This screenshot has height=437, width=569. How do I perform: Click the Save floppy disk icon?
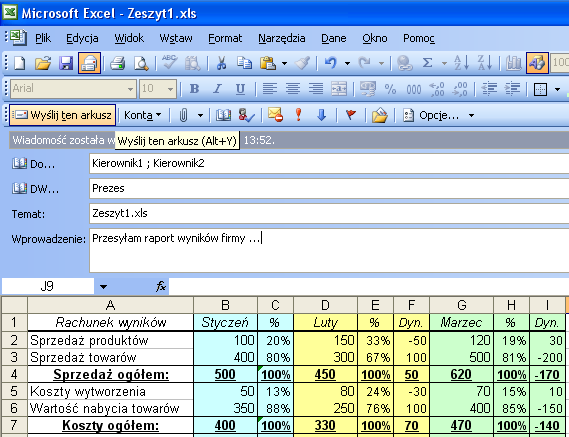(66, 63)
